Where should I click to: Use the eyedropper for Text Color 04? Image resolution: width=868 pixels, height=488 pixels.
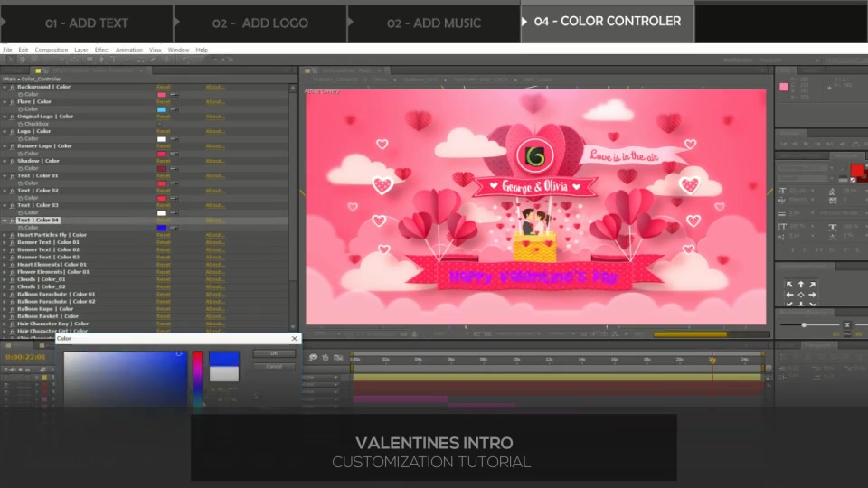175,228
